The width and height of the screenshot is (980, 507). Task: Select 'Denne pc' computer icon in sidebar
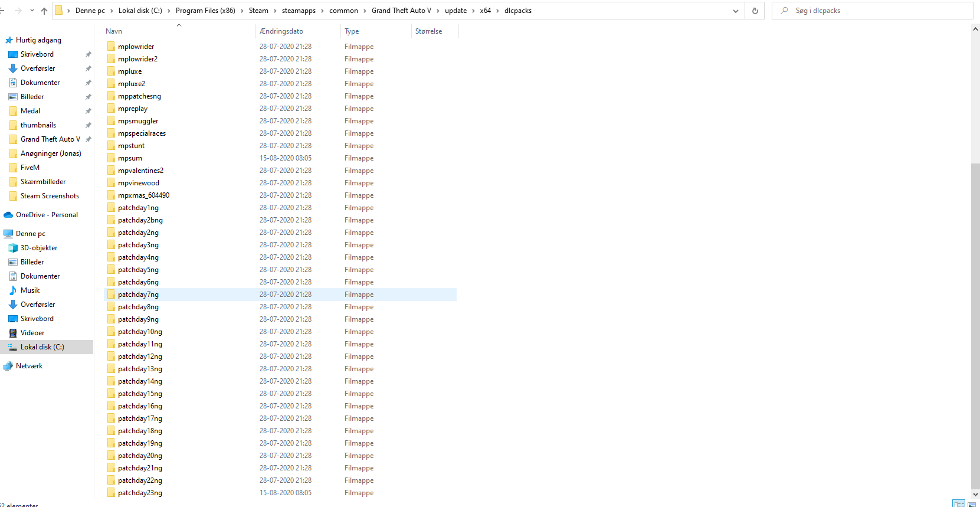(x=8, y=234)
